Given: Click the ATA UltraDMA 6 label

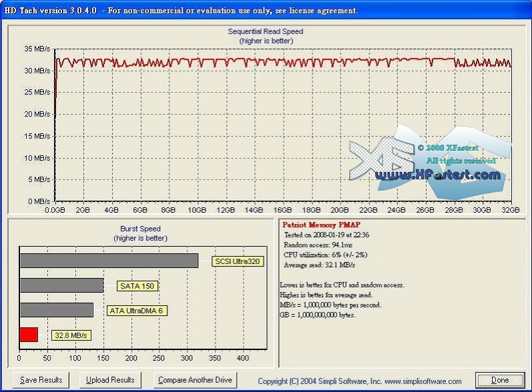Looking at the screenshot, I should click(135, 311).
